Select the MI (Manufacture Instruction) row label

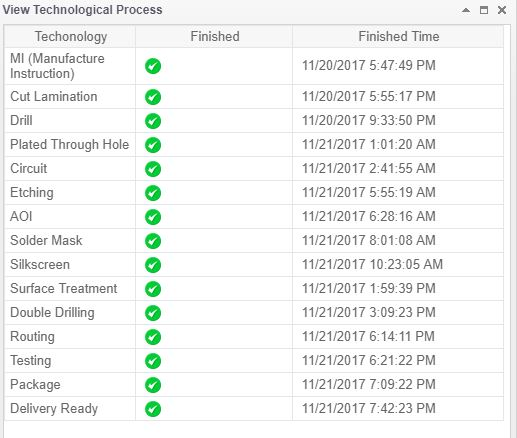57,66
